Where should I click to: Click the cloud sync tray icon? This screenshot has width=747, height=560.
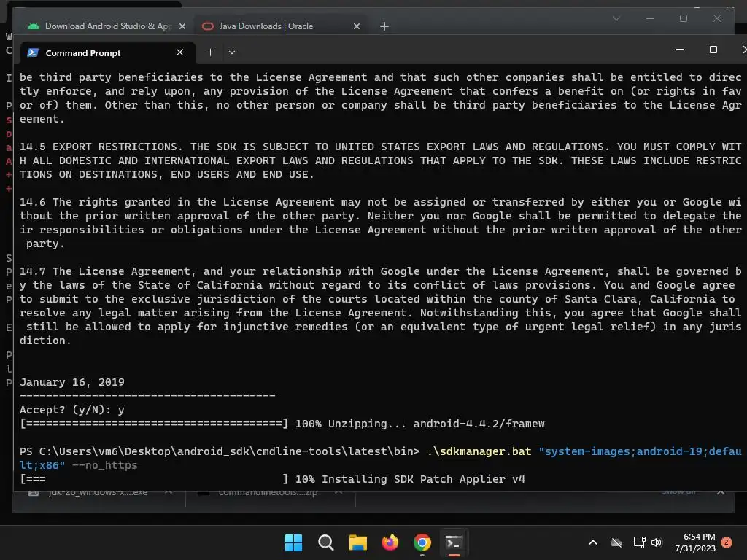tap(616, 542)
